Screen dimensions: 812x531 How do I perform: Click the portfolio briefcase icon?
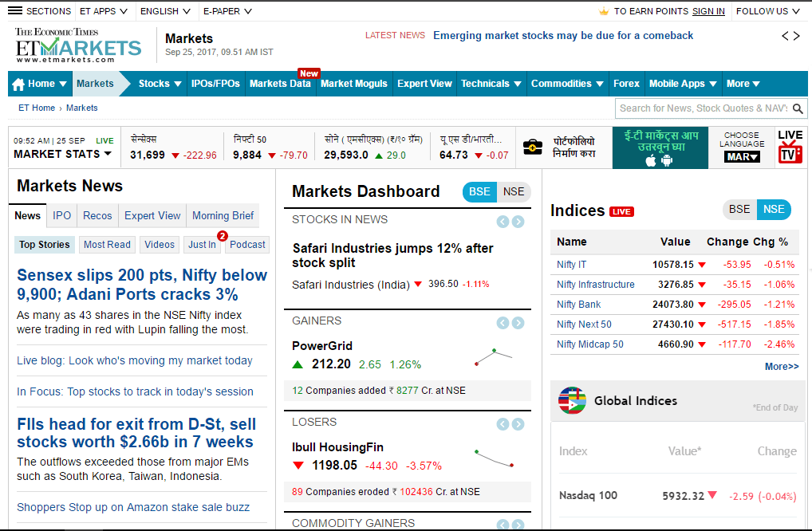click(532, 147)
